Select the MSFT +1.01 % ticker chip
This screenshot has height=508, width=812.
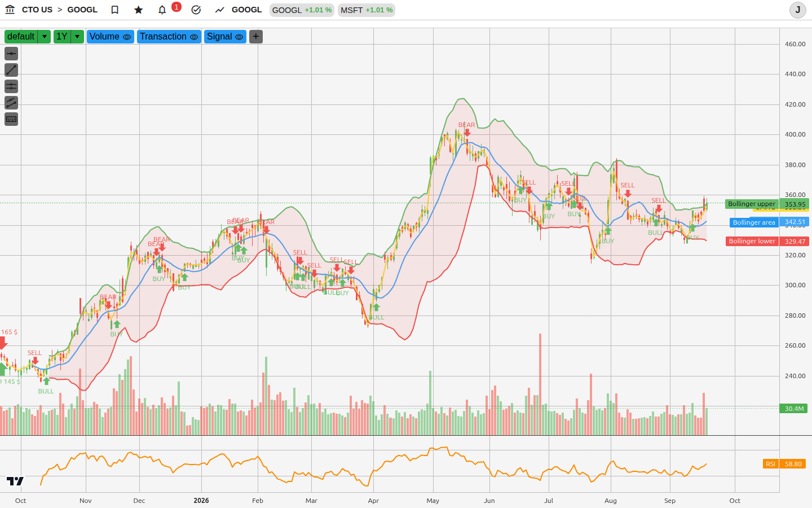coord(367,10)
